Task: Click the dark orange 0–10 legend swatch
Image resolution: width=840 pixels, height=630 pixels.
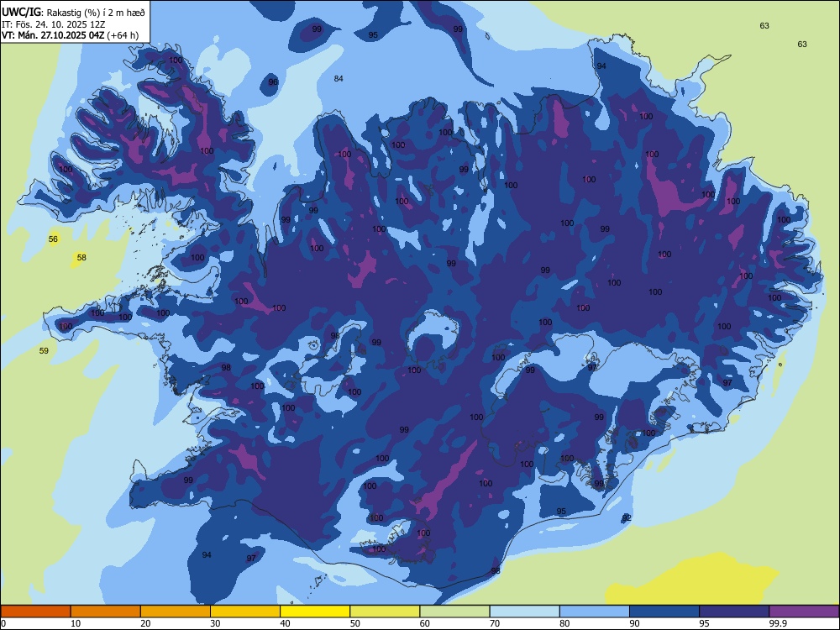Action: click(x=36, y=612)
